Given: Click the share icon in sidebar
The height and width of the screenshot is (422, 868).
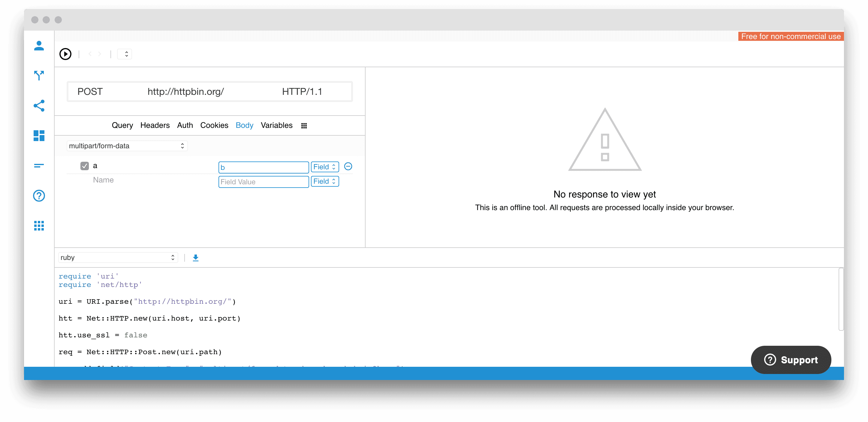Looking at the screenshot, I should point(39,106).
